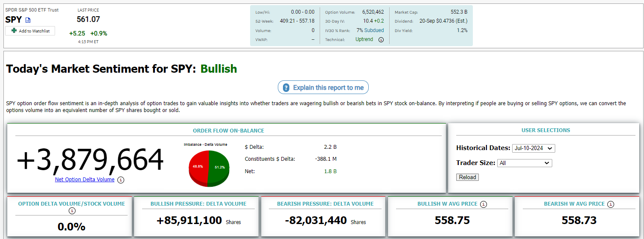Click $ Delta value 2.2 B
The image size is (644, 239).
[x=330, y=147]
